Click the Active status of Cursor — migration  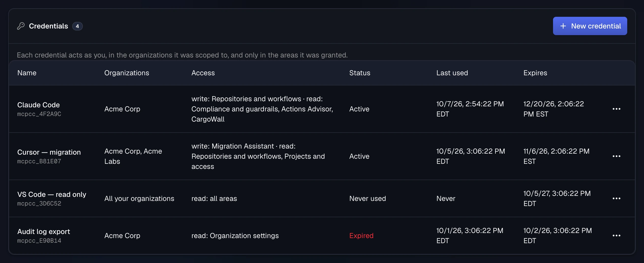pyautogui.click(x=359, y=156)
